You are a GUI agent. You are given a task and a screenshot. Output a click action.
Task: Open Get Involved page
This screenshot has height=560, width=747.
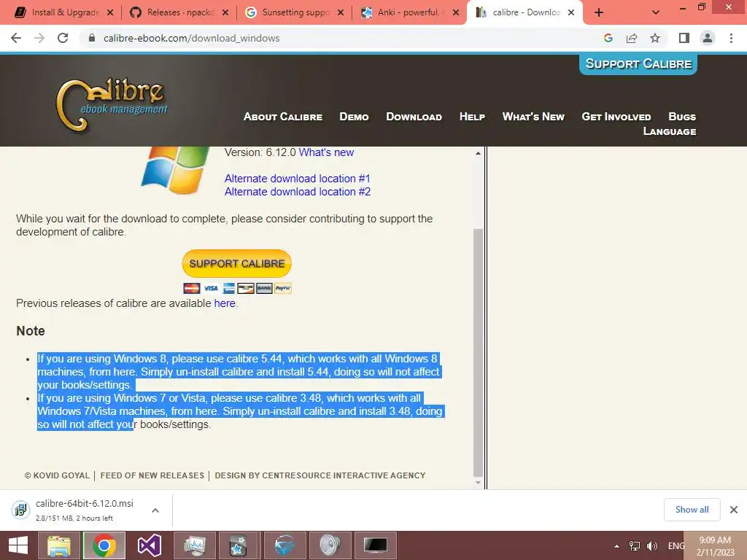click(616, 117)
